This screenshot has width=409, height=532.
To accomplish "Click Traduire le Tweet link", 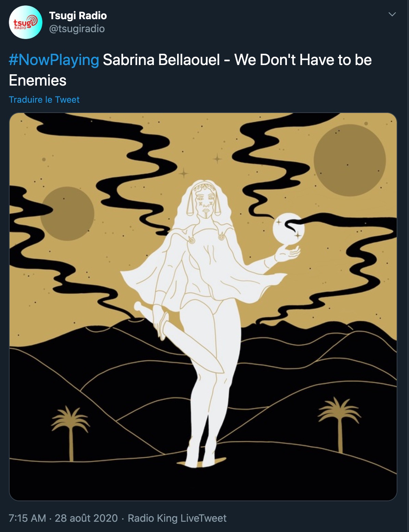I will [x=44, y=100].
